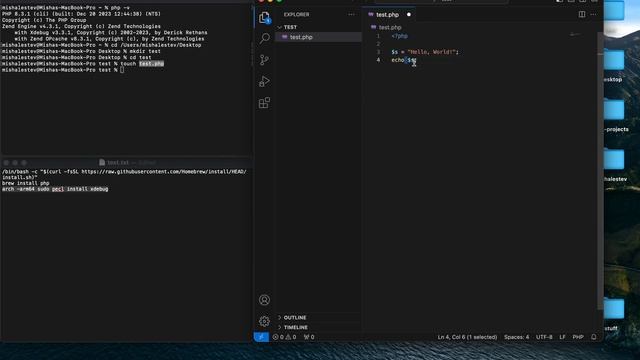Click the remote window indicator in status bar
The height and width of the screenshot is (360, 640).
[261, 337]
